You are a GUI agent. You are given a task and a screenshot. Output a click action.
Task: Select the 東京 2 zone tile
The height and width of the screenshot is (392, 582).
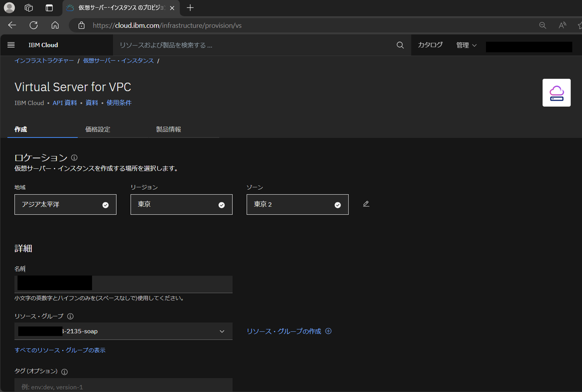tap(297, 204)
